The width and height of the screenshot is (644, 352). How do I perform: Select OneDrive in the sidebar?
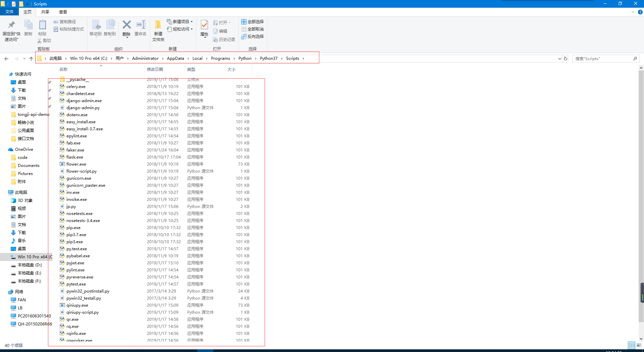pyautogui.click(x=24, y=149)
